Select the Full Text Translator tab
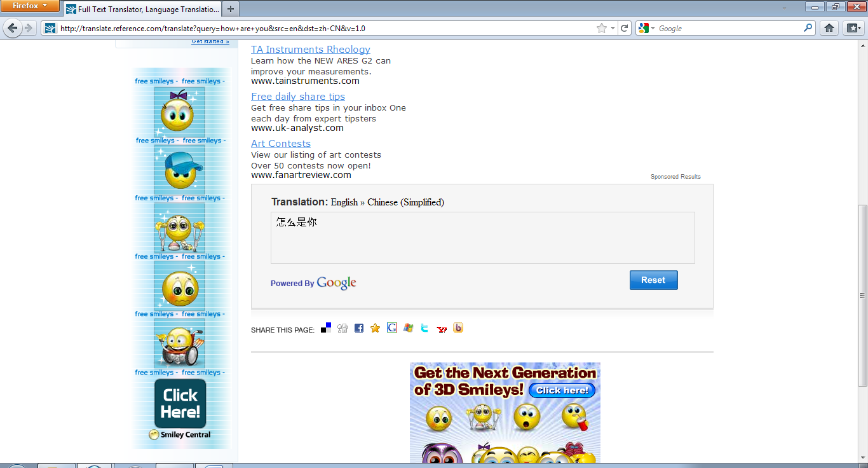Viewport: 868px width, 468px height. [x=143, y=9]
